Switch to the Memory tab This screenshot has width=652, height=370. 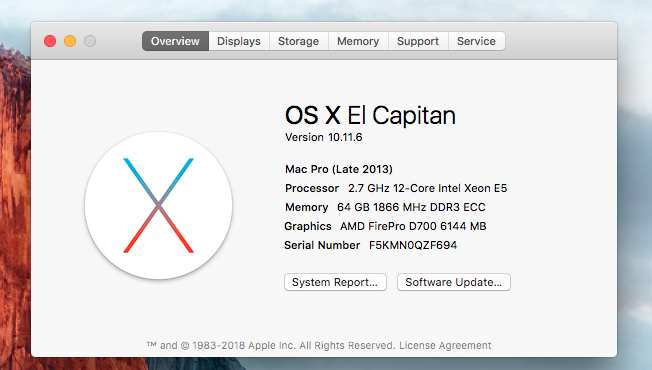[358, 41]
